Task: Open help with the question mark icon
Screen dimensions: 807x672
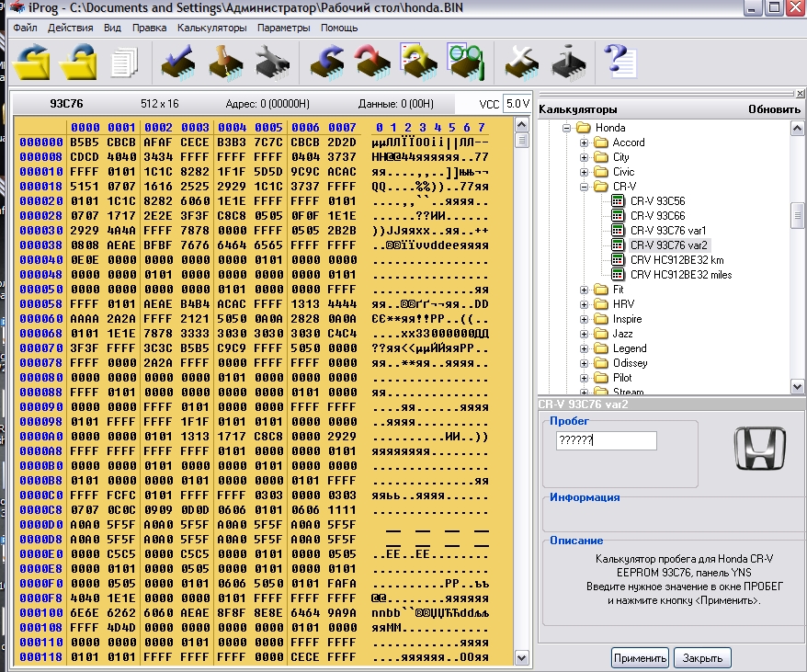Action: point(620,62)
